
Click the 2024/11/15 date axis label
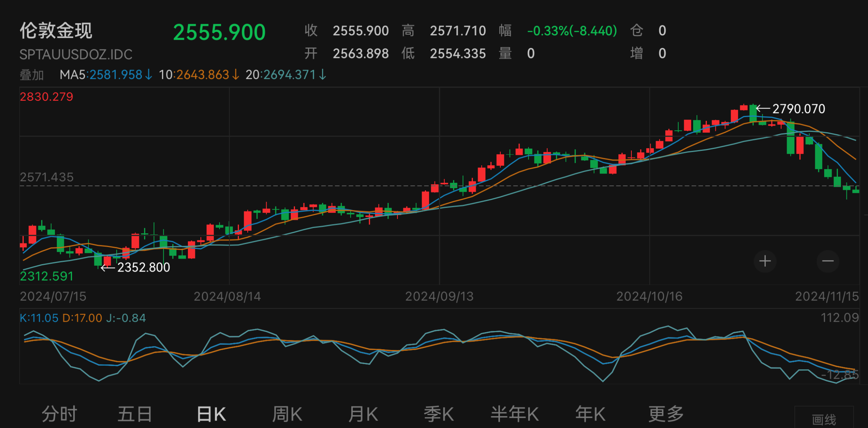point(827,296)
